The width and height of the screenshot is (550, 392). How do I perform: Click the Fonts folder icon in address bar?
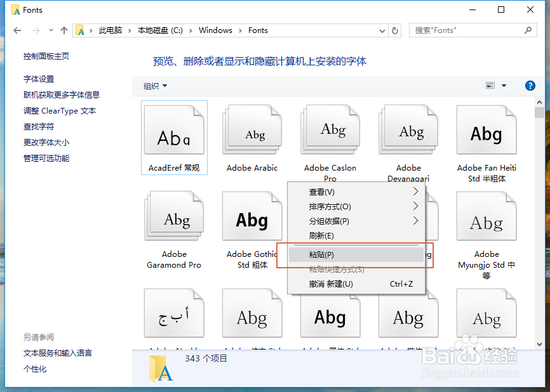coord(80,30)
